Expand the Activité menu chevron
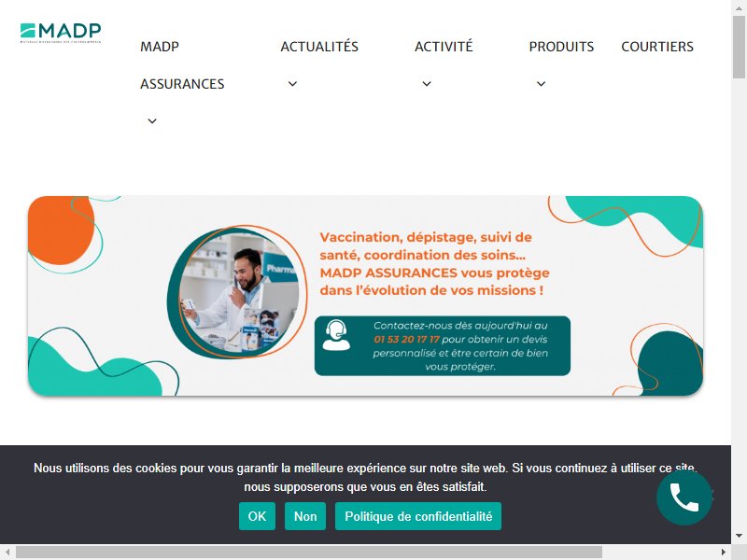Screen dimensions: 747x560 point(427,84)
